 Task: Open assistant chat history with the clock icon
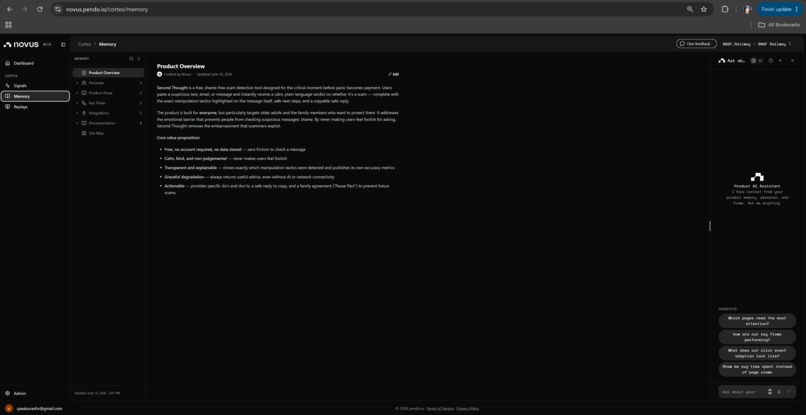tap(771, 61)
